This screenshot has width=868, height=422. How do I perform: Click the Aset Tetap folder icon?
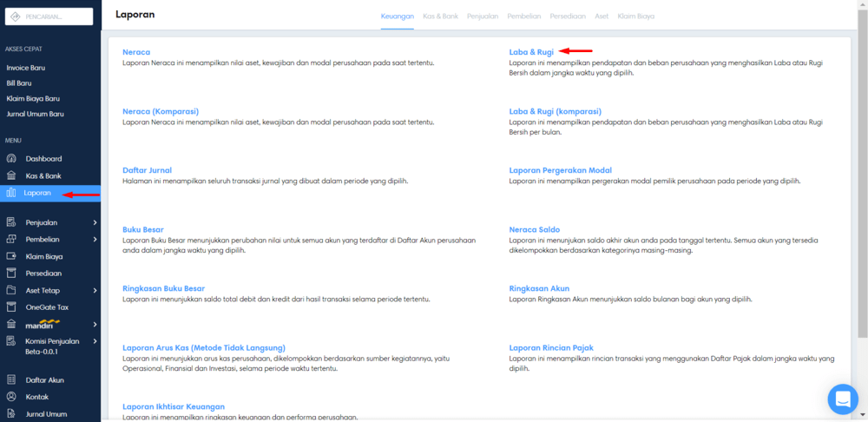[11, 290]
